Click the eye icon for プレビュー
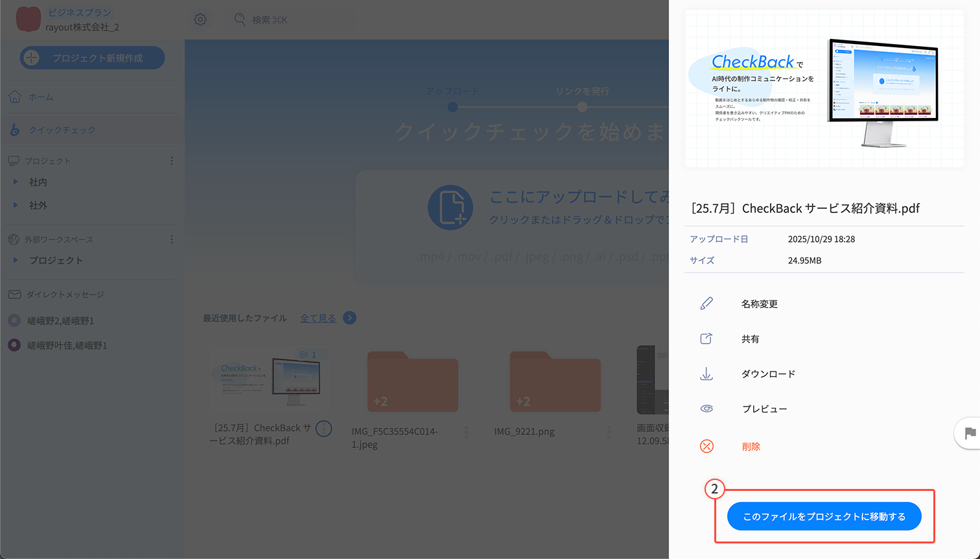980x559 pixels. pos(706,409)
